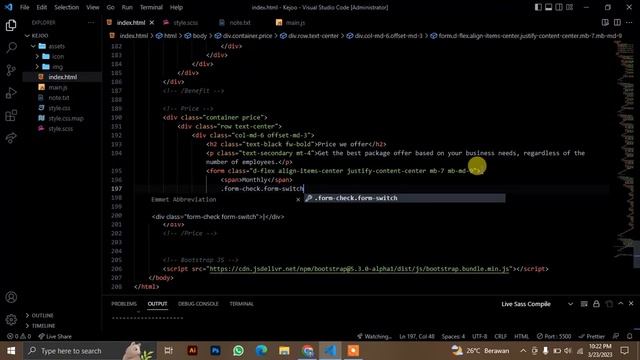Open Live Sass Compile output channel dropdown

tap(538, 304)
